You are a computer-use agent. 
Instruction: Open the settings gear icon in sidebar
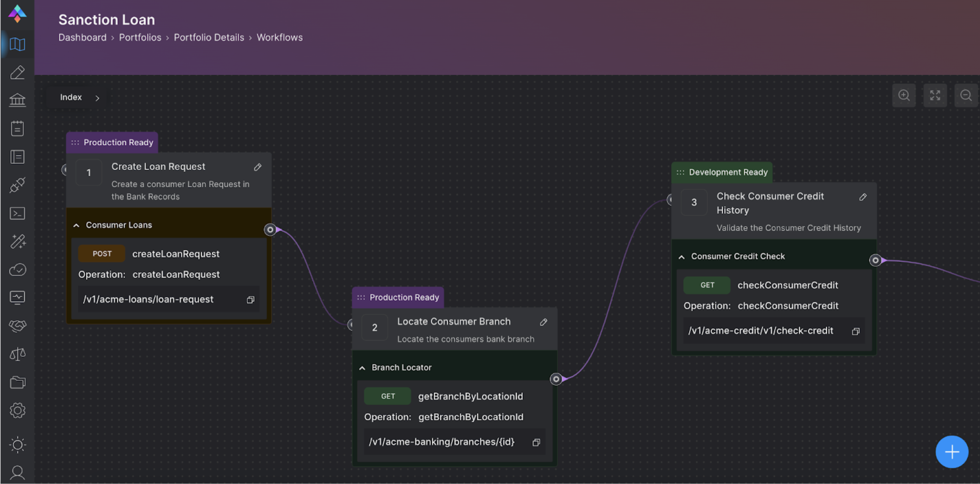(x=18, y=410)
